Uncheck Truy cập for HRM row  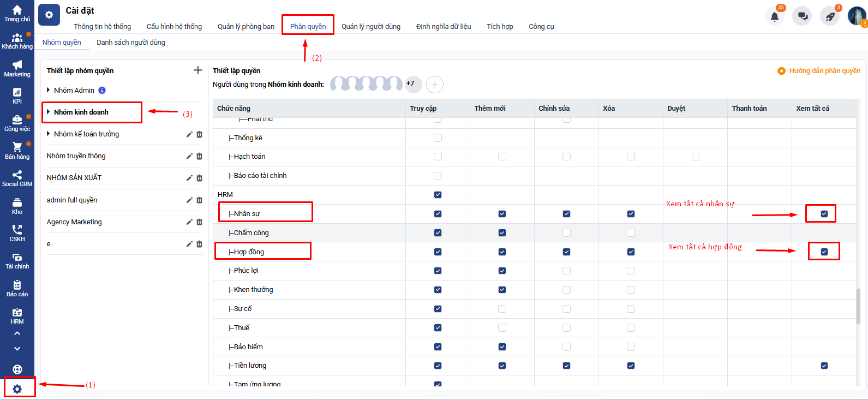pos(438,195)
